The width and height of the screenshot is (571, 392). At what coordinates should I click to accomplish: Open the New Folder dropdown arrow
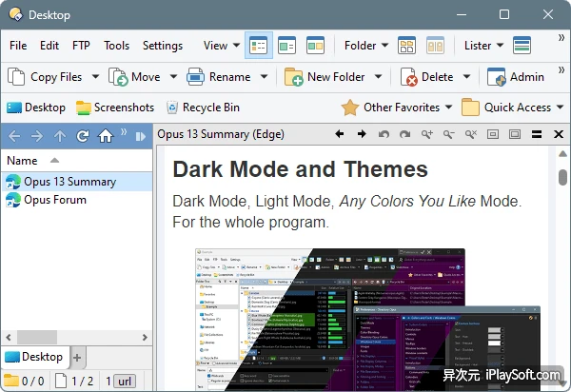tap(378, 77)
